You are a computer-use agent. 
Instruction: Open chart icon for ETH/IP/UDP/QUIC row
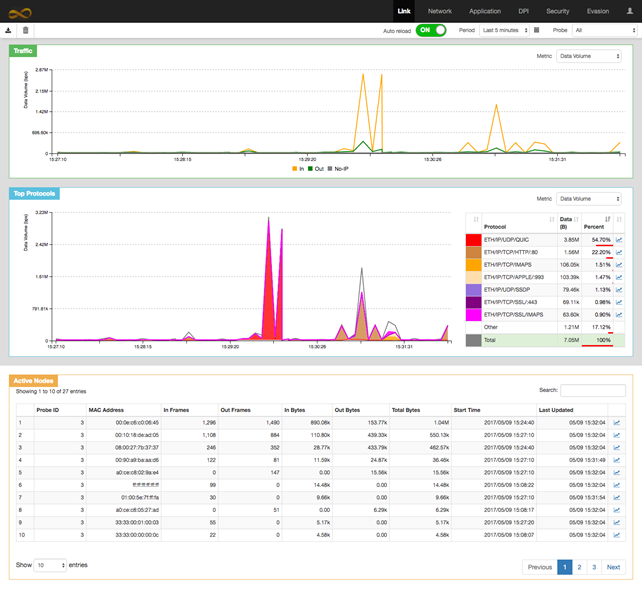coord(619,240)
